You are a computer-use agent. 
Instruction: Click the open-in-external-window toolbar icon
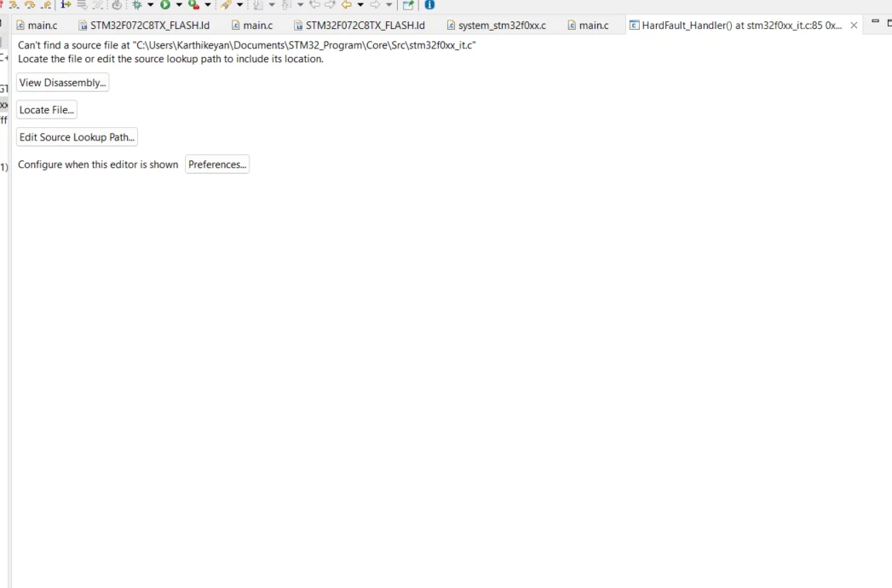408,4
